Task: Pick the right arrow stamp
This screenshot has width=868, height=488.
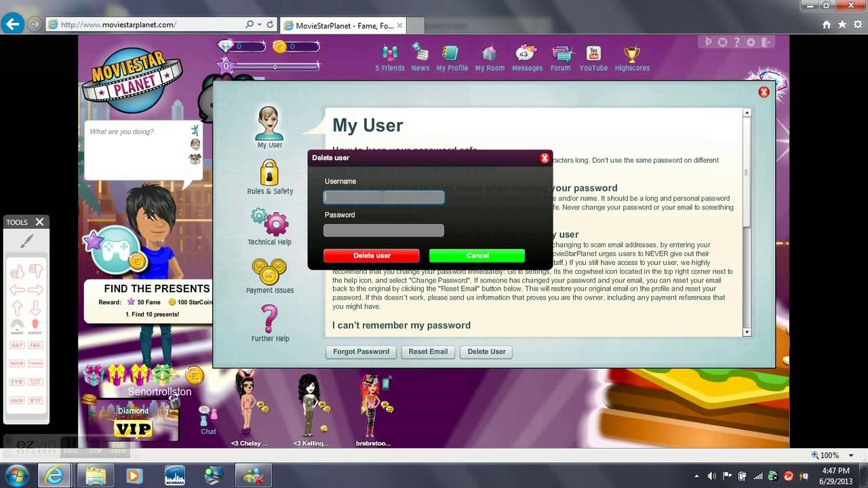Action: (x=36, y=290)
